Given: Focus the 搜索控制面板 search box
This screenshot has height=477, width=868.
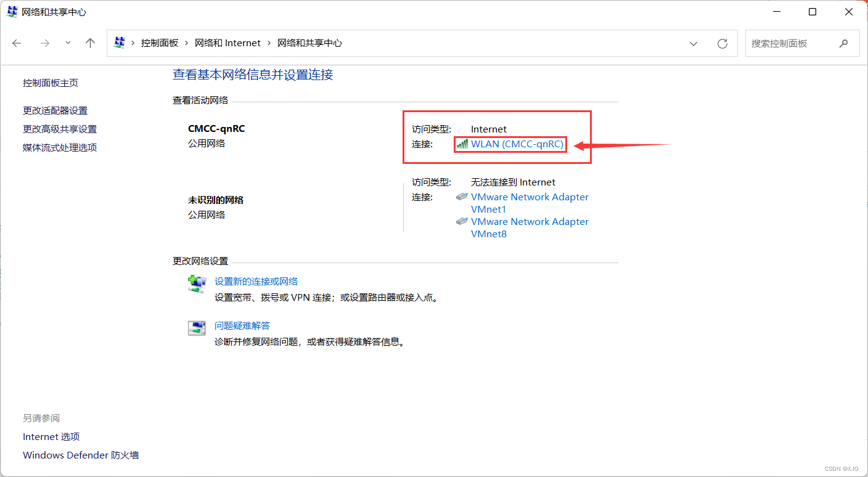Looking at the screenshot, I should tap(802, 44).
